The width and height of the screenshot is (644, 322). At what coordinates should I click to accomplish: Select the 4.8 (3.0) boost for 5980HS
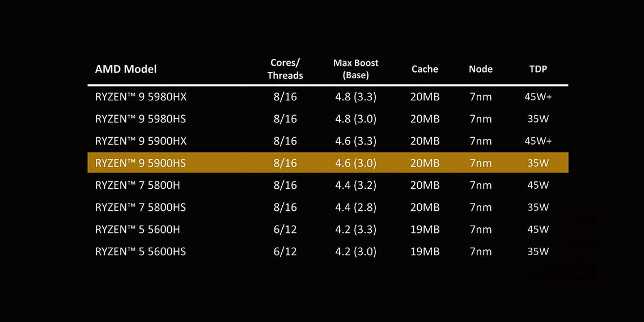coord(355,119)
